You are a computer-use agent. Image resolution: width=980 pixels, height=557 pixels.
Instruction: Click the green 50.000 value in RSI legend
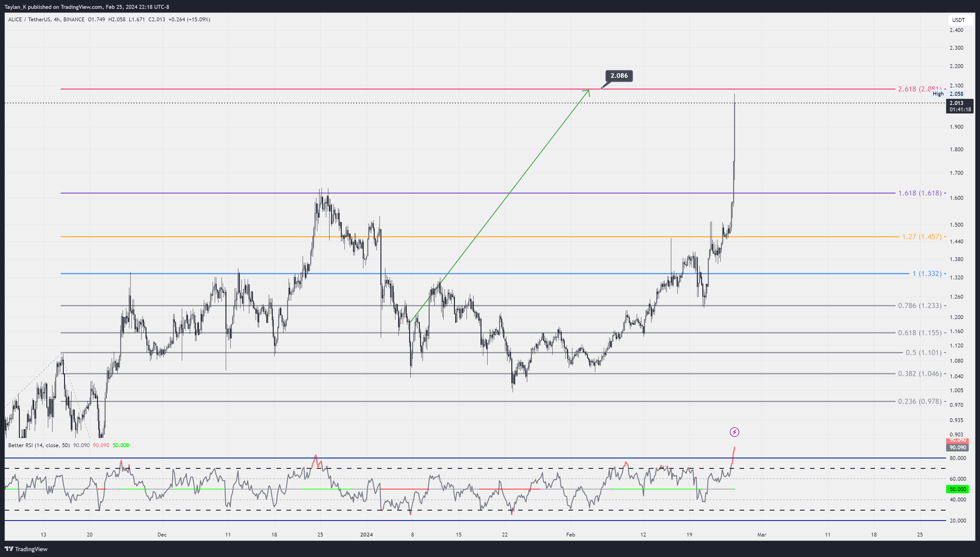coord(121,445)
